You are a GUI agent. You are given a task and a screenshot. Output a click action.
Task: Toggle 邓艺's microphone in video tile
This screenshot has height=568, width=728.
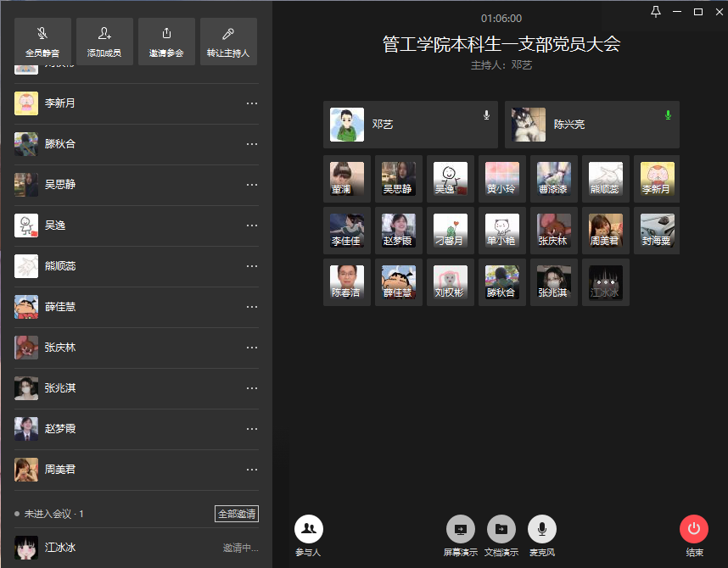(486, 114)
